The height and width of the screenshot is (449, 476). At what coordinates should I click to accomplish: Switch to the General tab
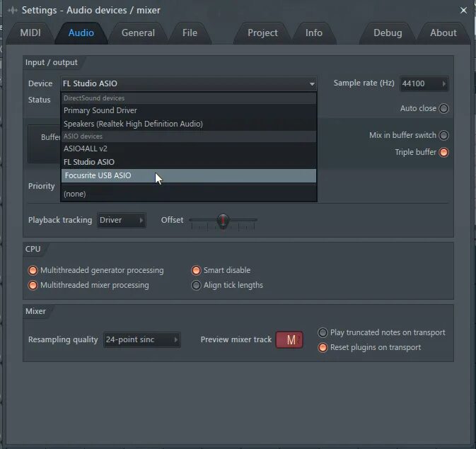[138, 33]
